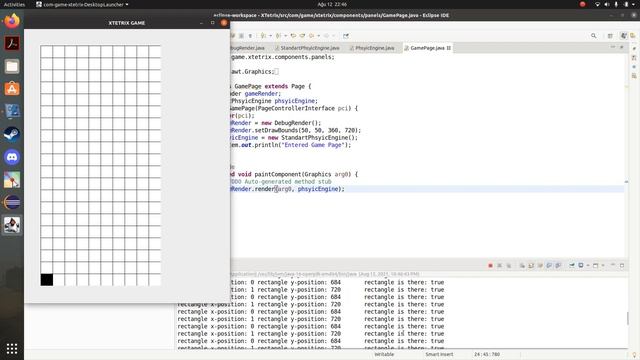Open Discord from the dock
The height and width of the screenshot is (360, 640).
tap(12, 157)
